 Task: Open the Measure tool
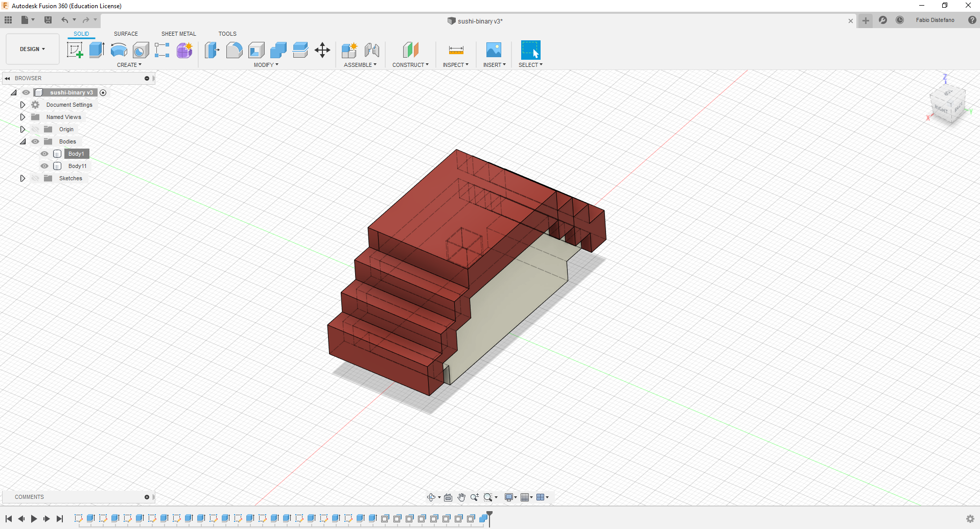click(x=456, y=50)
